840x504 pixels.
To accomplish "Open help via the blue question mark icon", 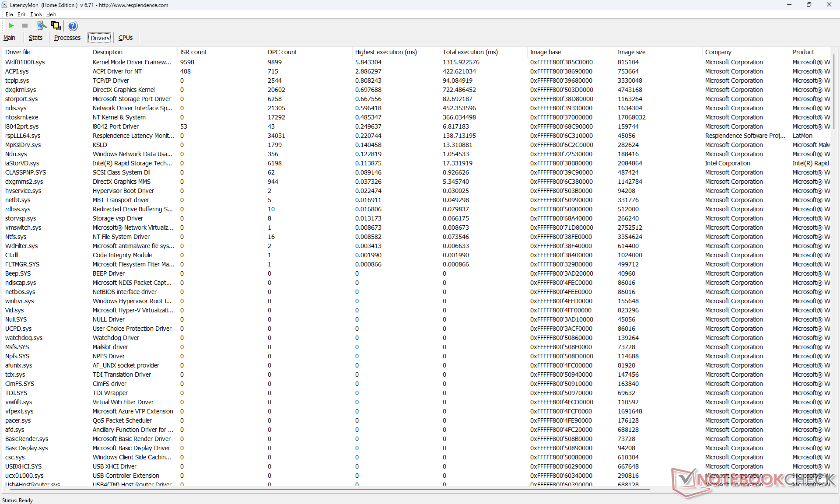I will 73,26.
